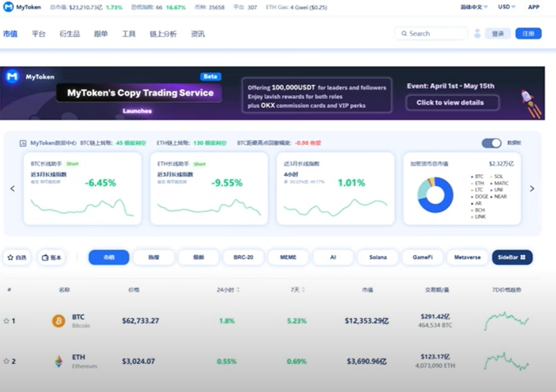This screenshot has width=556, height=392.
Task: Click the star favorites button
Action: click(17, 258)
